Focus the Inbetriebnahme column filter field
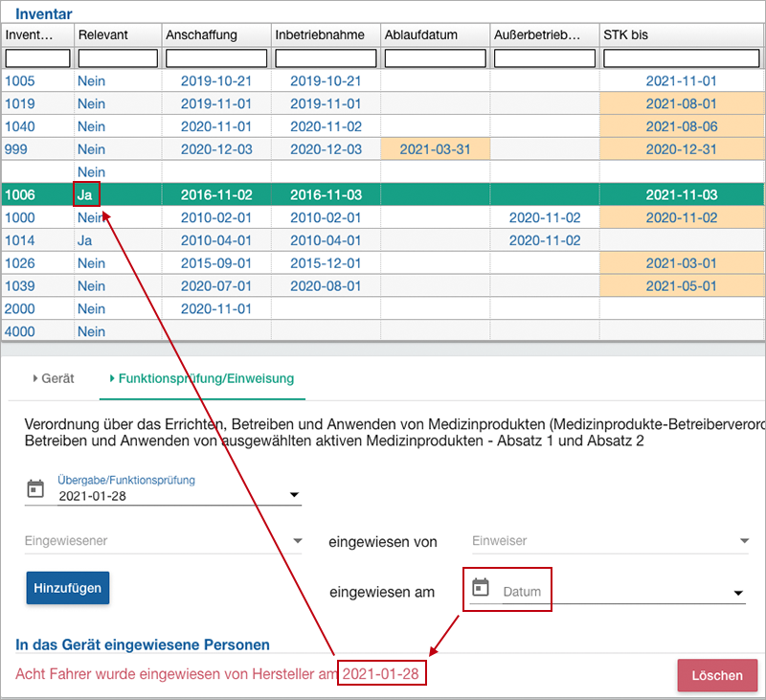Screen dimensions: 766x700 [x=326, y=58]
